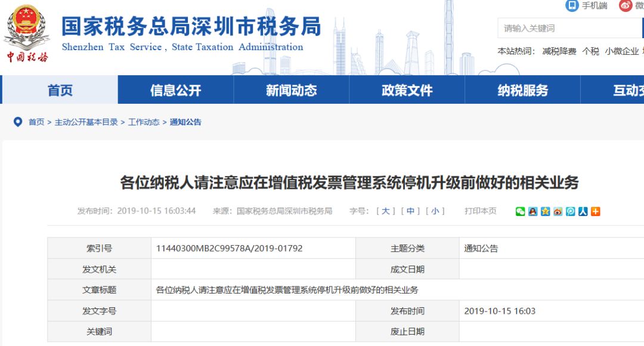Open the 政策文件 navigation tab
The height and width of the screenshot is (346, 644).
407,89
